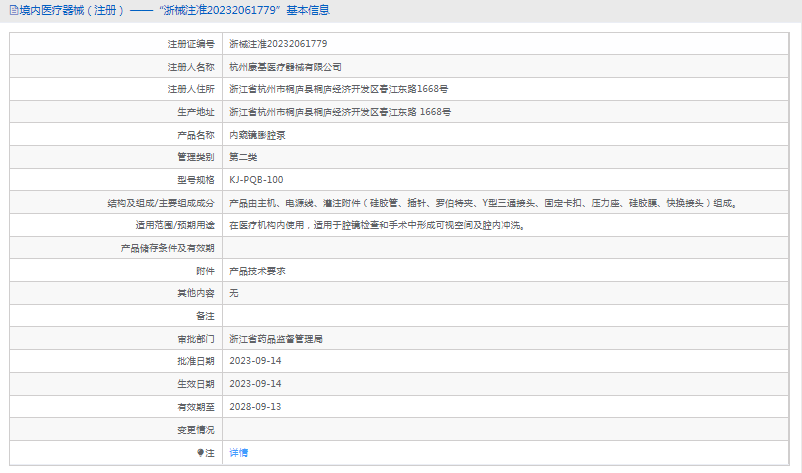The width and height of the screenshot is (802, 473).
Task: Click the 适用范围 intended use description
Action: click(x=377, y=225)
